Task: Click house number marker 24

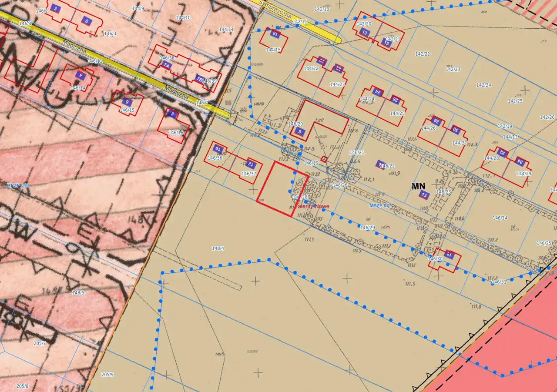Action: coord(377,92)
